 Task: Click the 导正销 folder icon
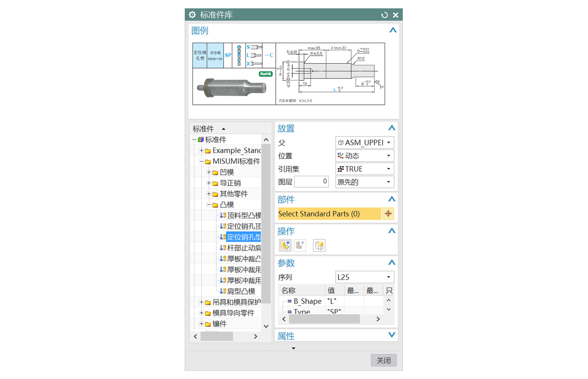[x=215, y=183]
